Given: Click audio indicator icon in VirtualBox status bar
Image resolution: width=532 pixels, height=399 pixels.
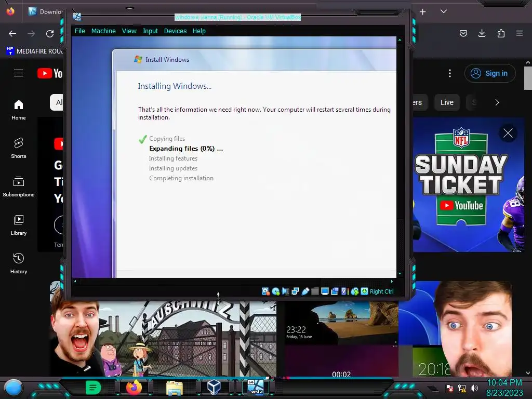Looking at the screenshot, I should 286,291.
